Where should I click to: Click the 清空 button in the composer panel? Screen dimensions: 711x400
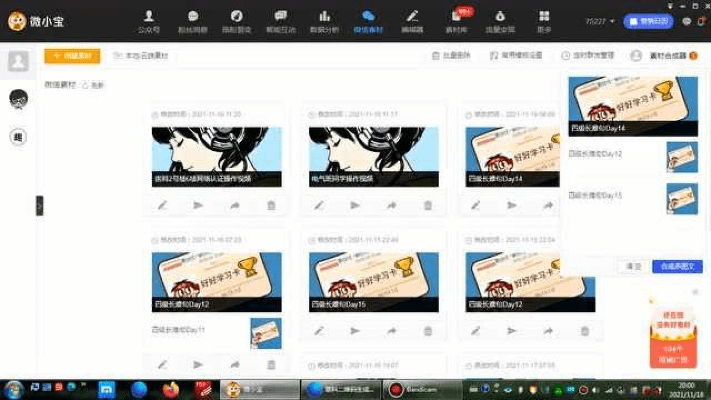point(633,267)
